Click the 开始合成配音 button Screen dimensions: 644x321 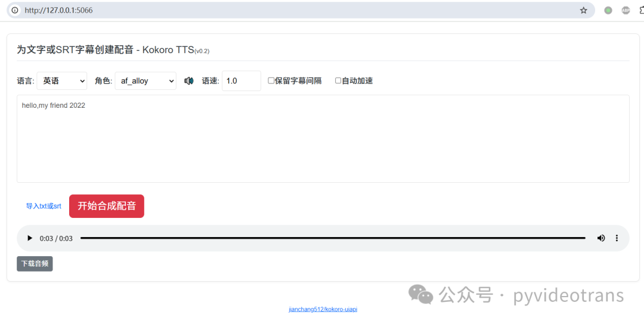(107, 206)
